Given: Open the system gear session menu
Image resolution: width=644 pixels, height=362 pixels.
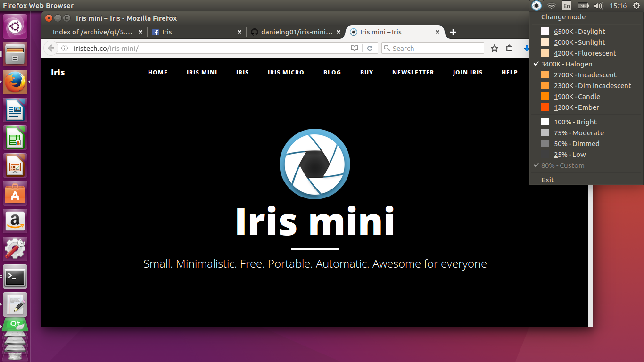Looking at the screenshot, I should coord(636,6).
